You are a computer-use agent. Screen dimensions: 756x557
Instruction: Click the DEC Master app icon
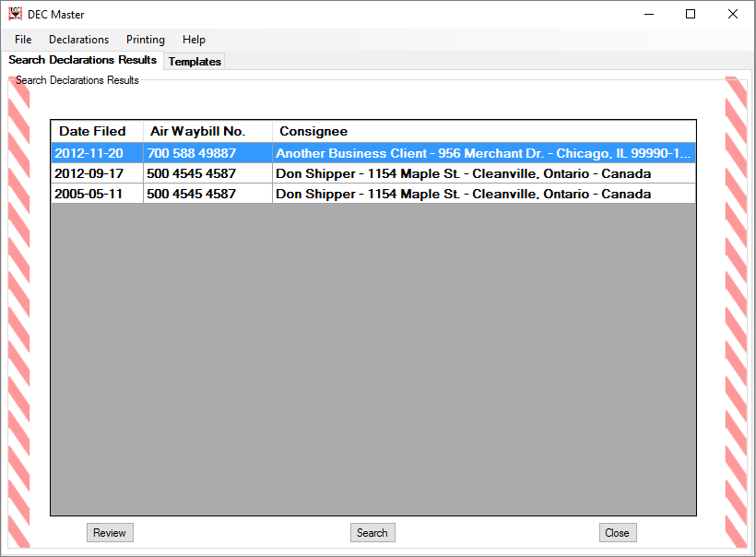tap(16, 14)
